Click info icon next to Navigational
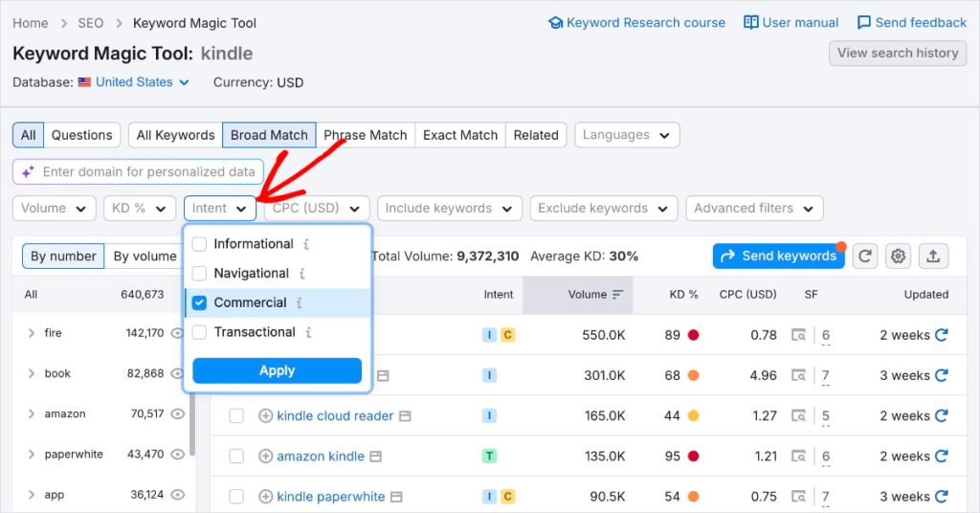980x513 pixels. [x=301, y=274]
